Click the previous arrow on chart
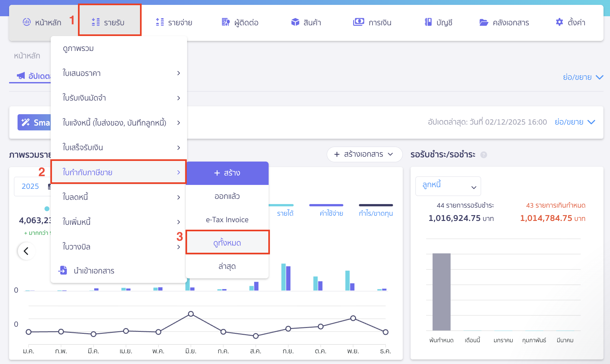 (x=26, y=251)
